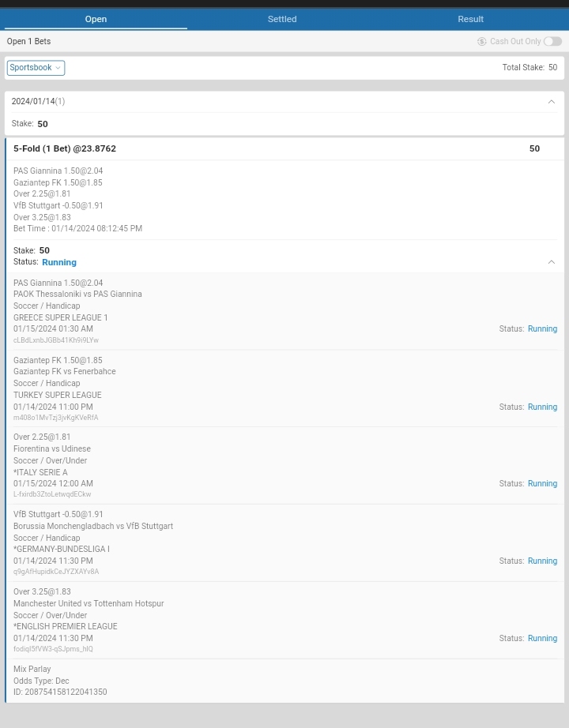Screen dimensions: 569x728
Task: Collapse the 2024/01/14 date group chevron
Action: coord(551,102)
